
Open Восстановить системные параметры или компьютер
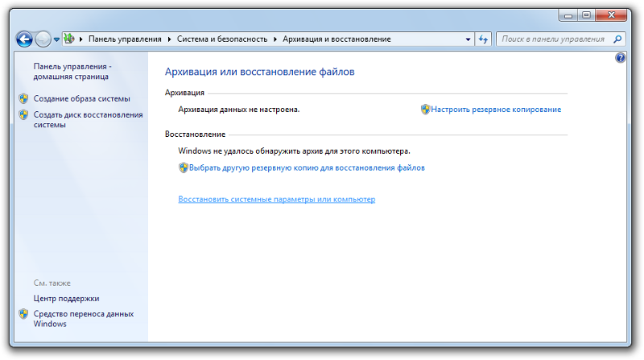click(x=276, y=199)
